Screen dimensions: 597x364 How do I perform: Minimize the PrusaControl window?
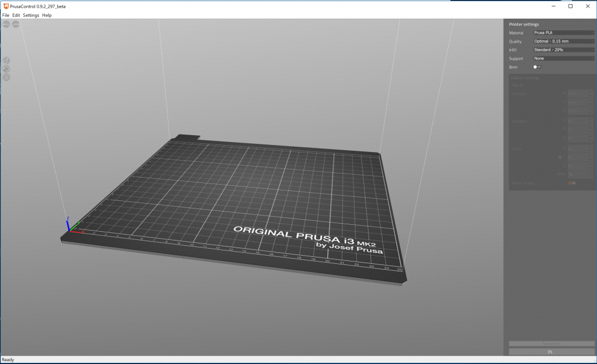click(x=554, y=6)
